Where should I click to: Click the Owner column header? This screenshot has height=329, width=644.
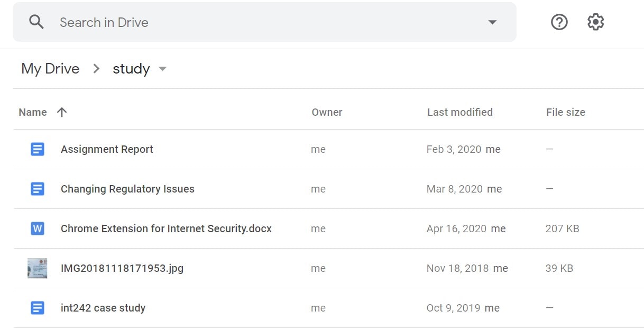pyautogui.click(x=327, y=112)
